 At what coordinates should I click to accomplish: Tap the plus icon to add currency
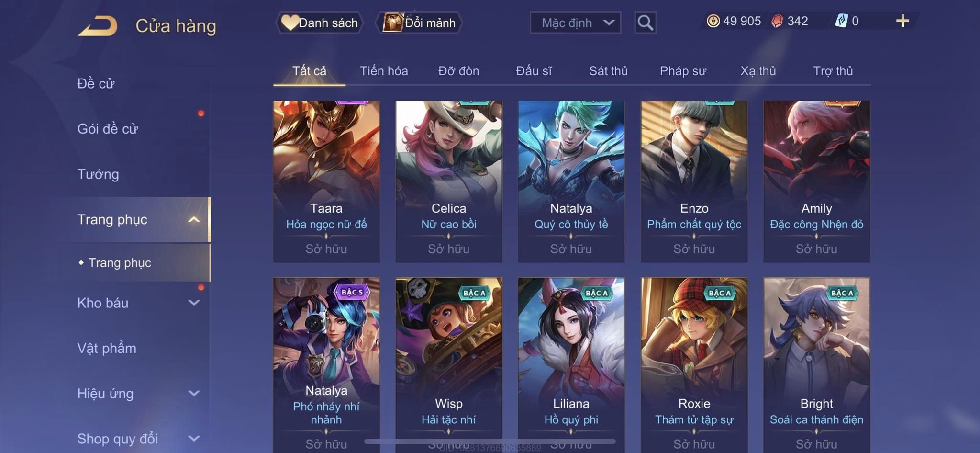point(902,21)
